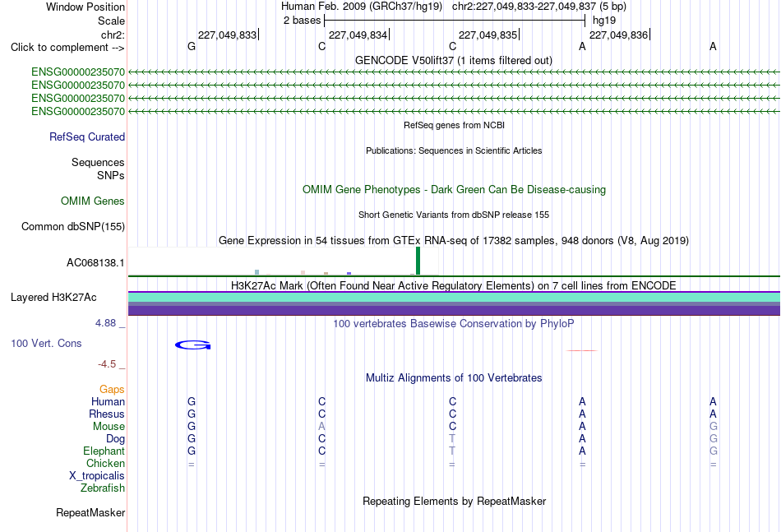Click the Sequences track label
This screenshot has height=532, width=781.
pos(98,162)
